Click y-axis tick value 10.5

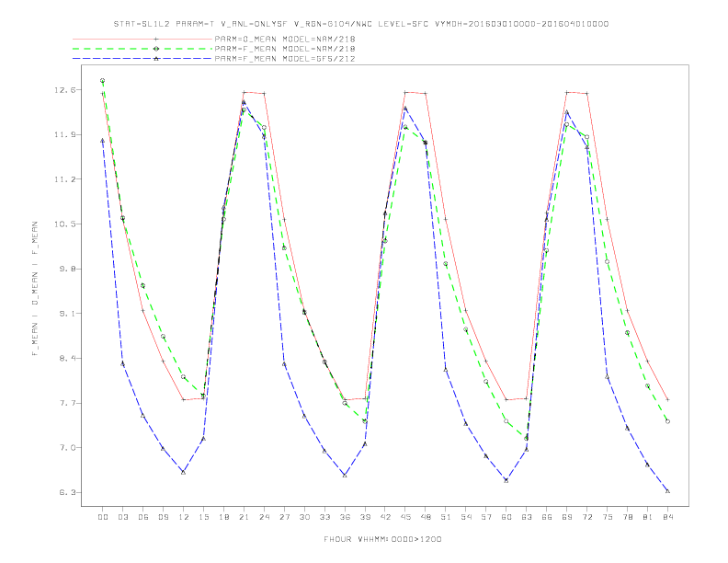[x=64, y=224]
